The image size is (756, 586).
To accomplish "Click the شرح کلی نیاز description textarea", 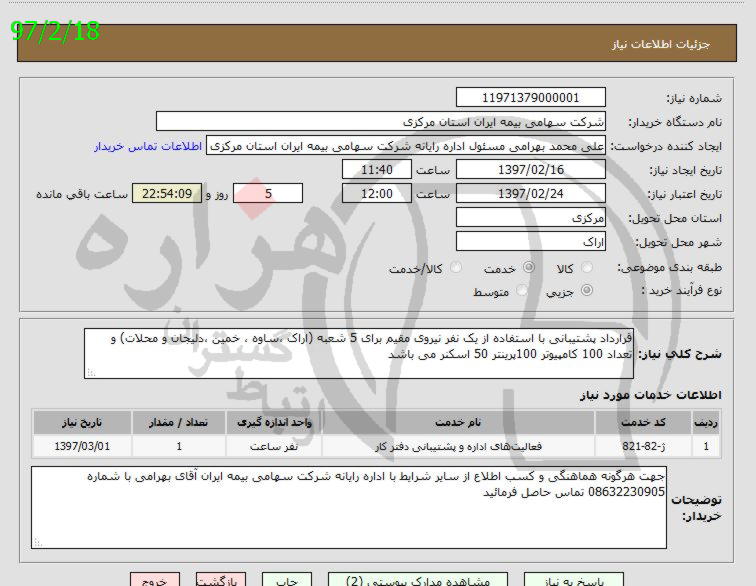I will 359,354.
